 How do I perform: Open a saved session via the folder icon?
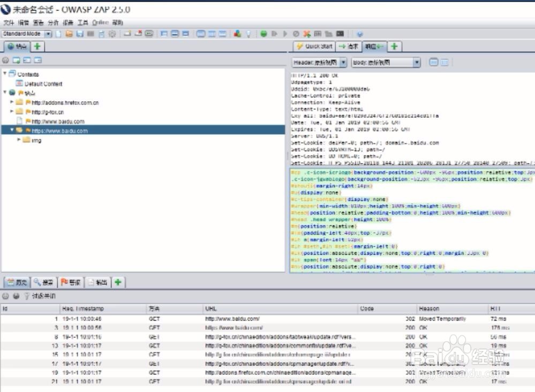(69, 34)
